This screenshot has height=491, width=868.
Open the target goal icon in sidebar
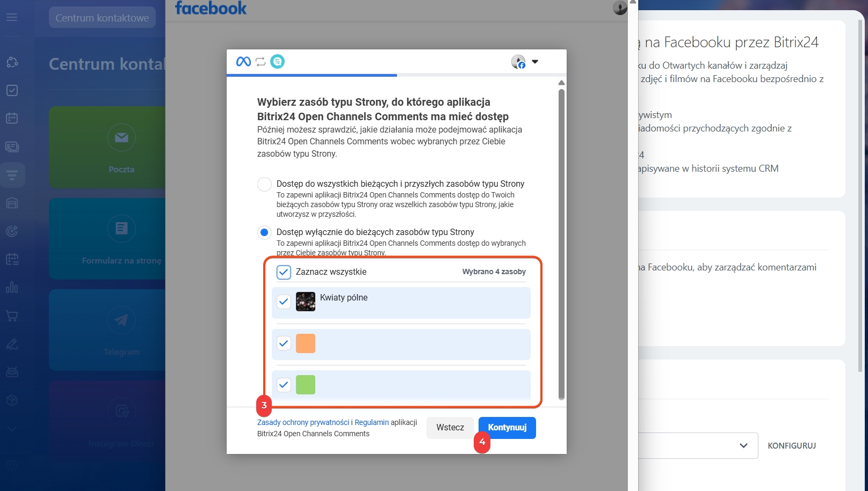[12, 231]
